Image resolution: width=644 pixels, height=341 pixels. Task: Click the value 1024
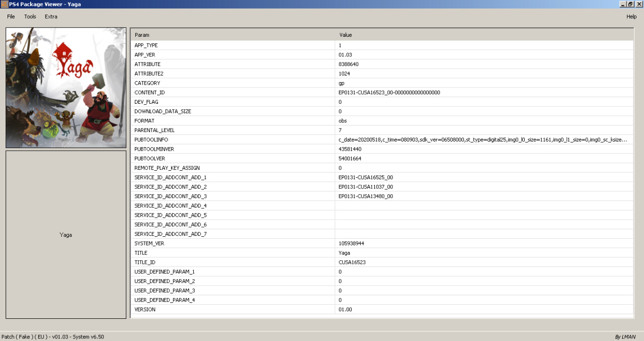click(344, 74)
